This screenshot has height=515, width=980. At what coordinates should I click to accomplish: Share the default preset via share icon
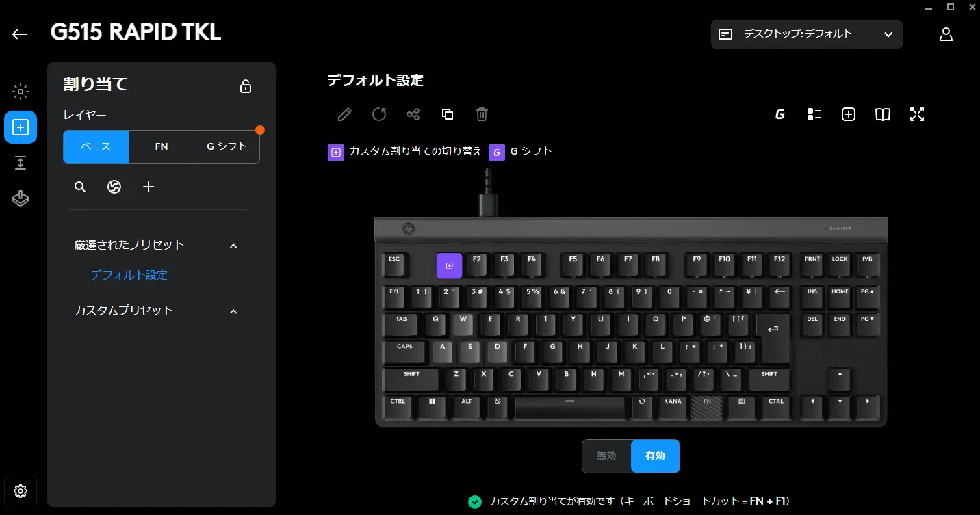point(413,114)
